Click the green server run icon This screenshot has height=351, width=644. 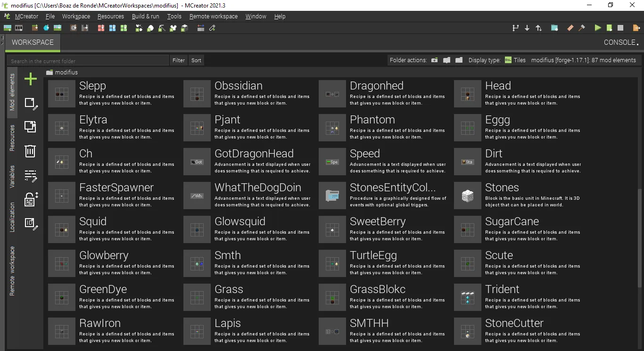609,28
